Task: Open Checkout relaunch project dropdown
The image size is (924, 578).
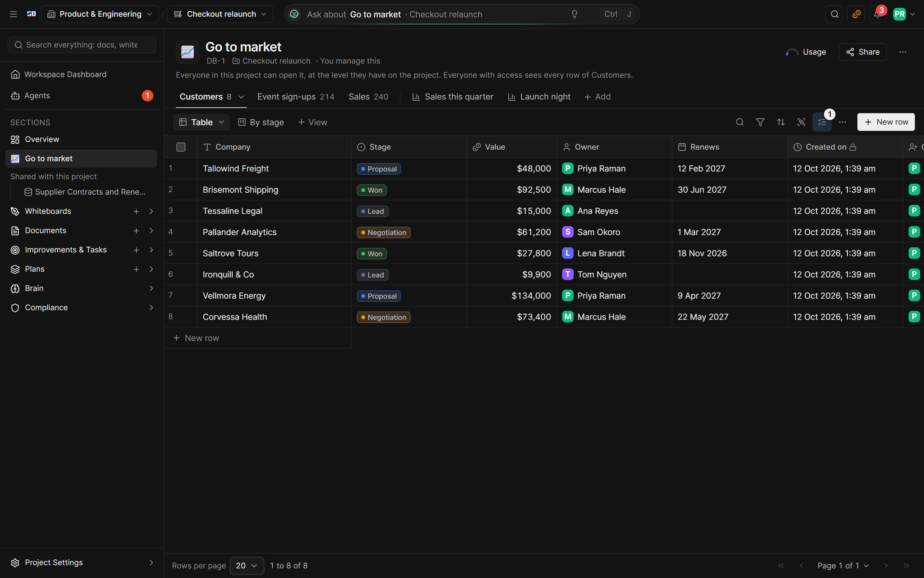Action: click(x=220, y=14)
